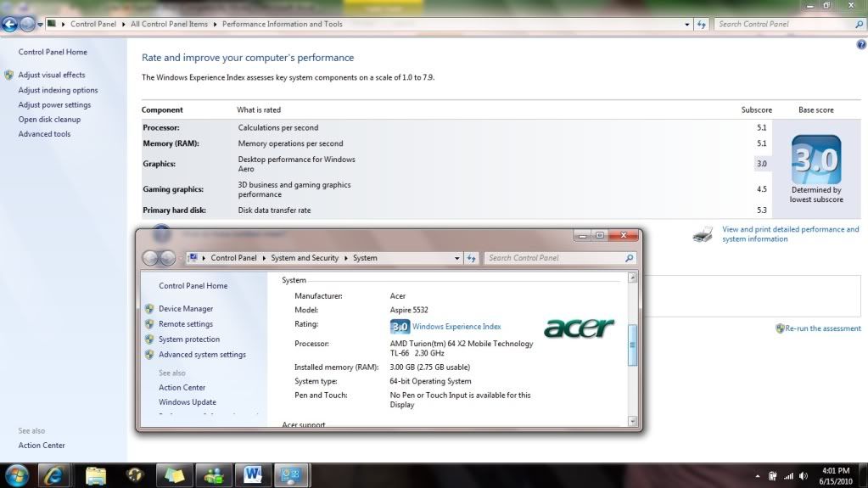This screenshot has width=868, height=488.
Task: Open Device Manager link
Action: [186, 309]
